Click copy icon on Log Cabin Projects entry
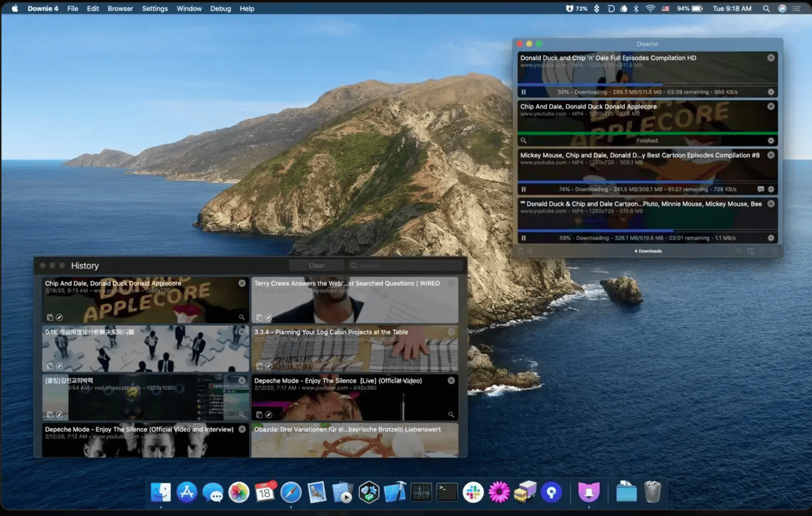The height and width of the screenshot is (516, 812). pyautogui.click(x=259, y=366)
